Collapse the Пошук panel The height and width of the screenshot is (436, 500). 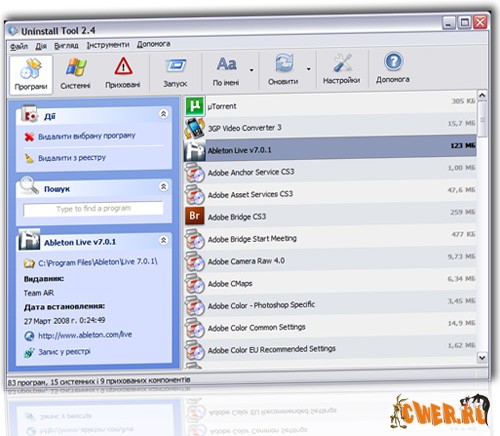163,186
